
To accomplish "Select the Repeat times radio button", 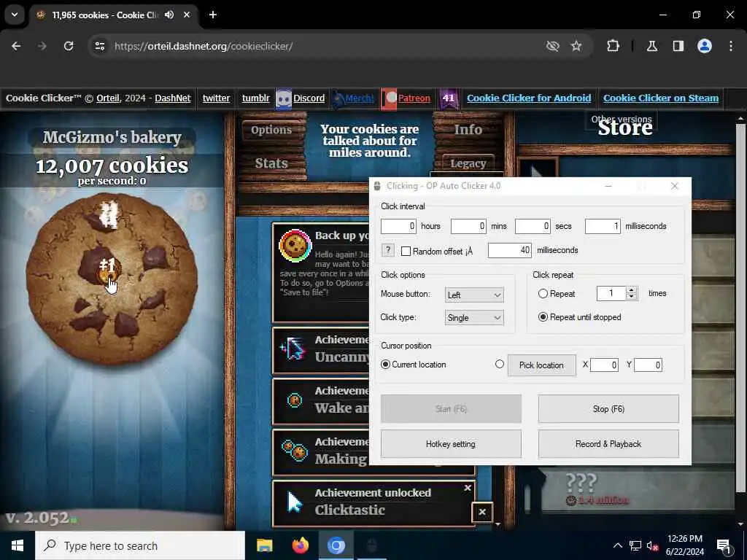I will 543,294.
